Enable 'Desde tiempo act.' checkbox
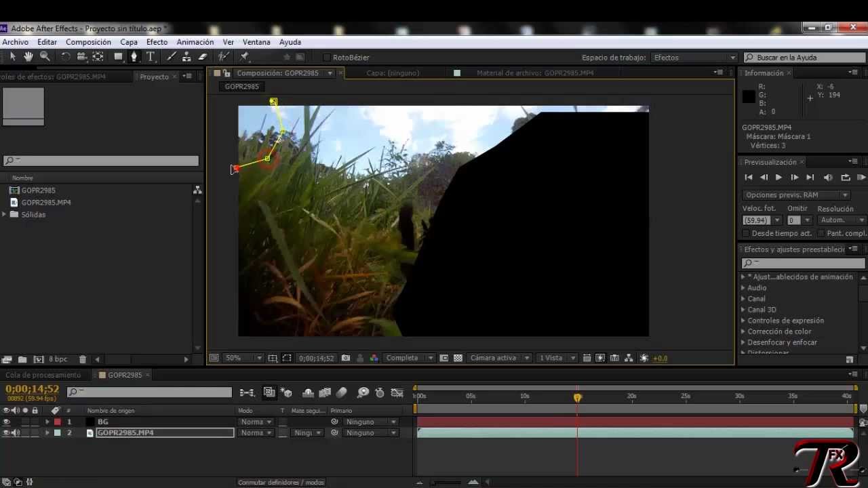This screenshot has height=488, width=868. [746, 233]
